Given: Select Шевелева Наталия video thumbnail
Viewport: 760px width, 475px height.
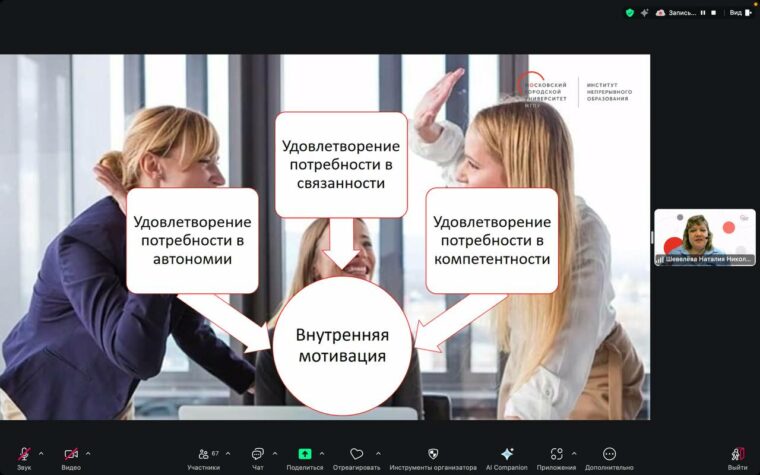Looking at the screenshot, I should pos(704,237).
